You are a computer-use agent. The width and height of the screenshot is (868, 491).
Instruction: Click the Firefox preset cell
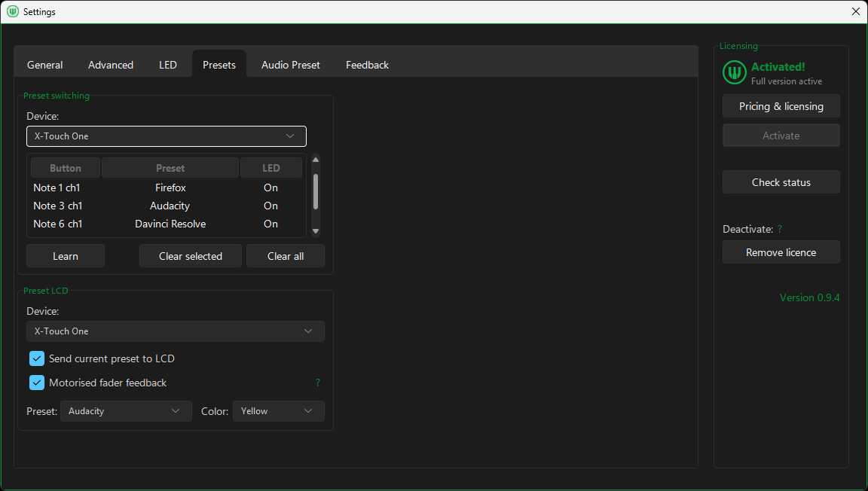[x=170, y=188]
